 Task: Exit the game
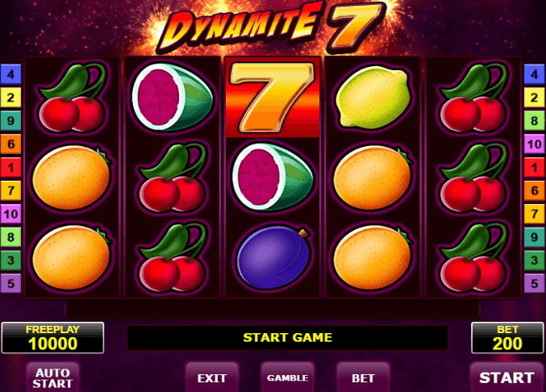212,377
